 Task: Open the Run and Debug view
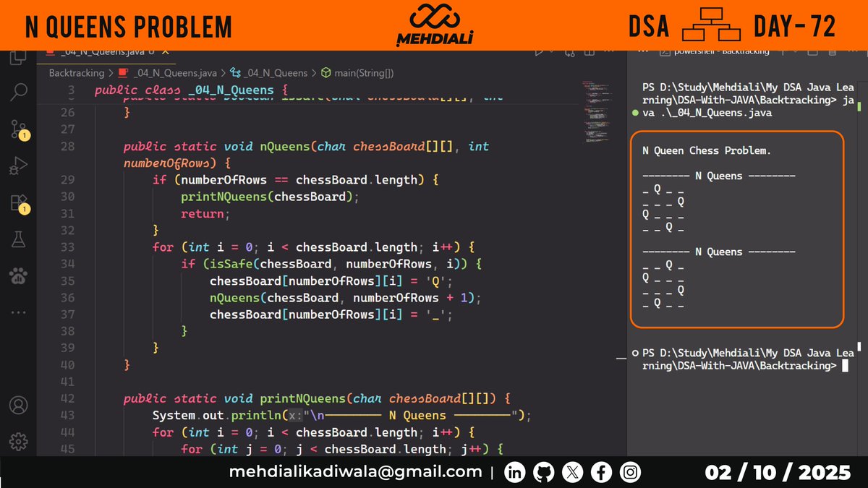click(18, 166)
